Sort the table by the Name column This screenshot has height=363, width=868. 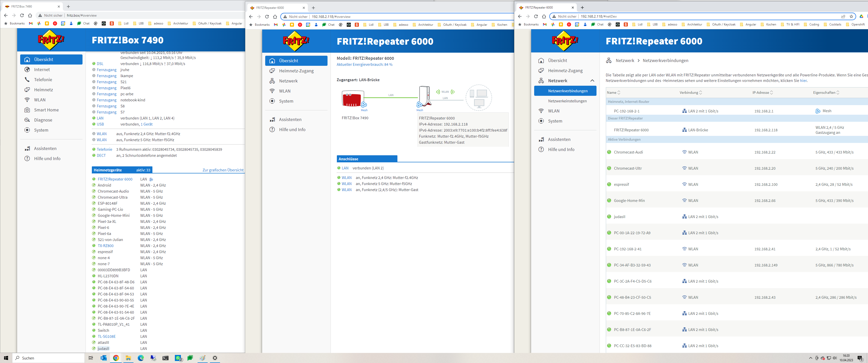click(x=613, y=93)
